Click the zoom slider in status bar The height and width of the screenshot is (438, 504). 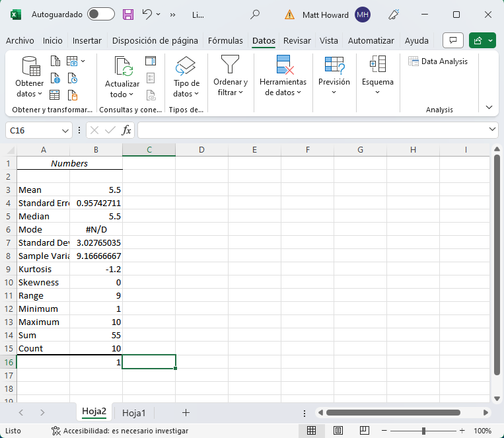pyautogui.click(x=423, y=431)
